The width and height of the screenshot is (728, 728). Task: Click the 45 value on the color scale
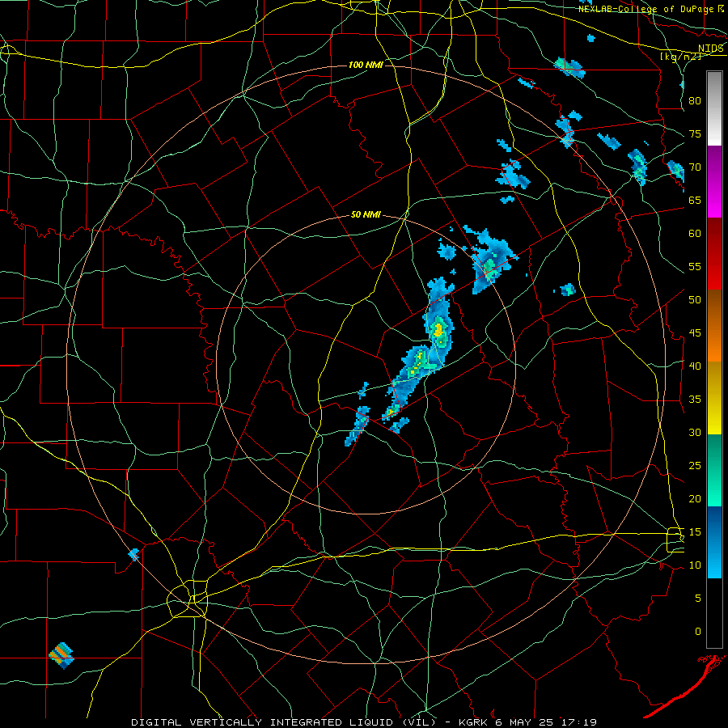[695, 333]
